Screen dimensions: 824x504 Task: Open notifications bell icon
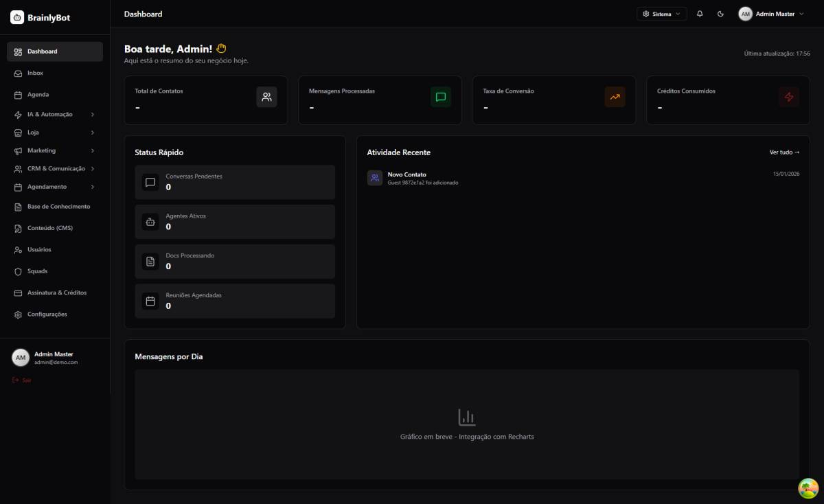(700, 14)
